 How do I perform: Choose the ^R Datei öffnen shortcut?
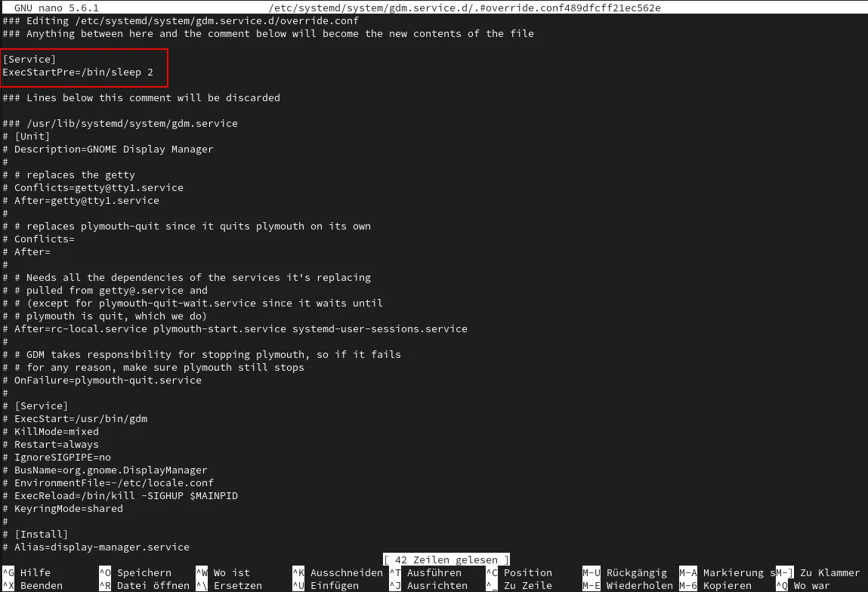point(144,585)
